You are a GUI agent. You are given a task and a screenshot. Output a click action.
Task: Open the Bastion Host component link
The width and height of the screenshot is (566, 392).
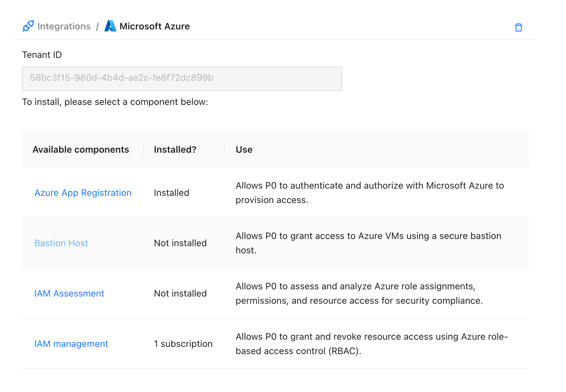(x=61, y=243)
